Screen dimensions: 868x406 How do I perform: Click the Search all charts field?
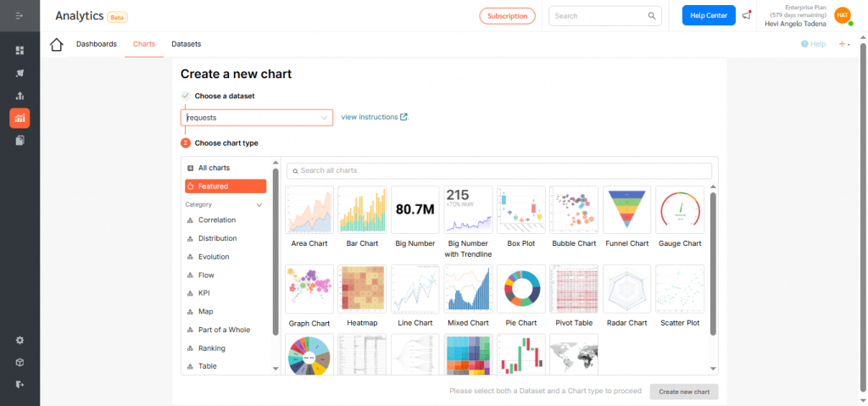498,171
